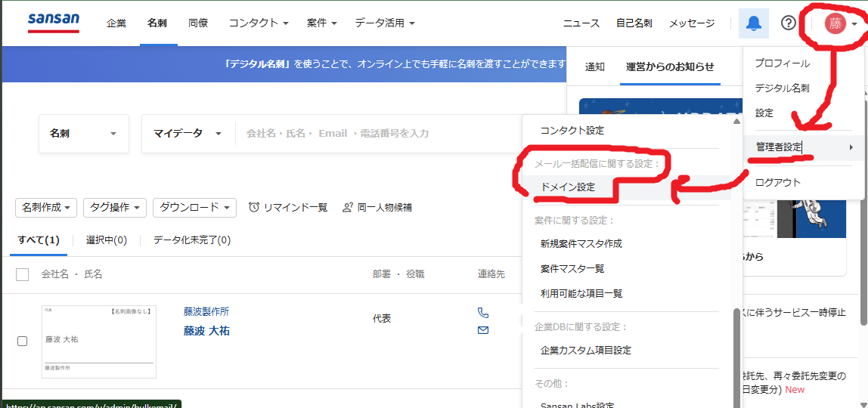Click the email envelope icon for 藤波 大祐

pyautogui.click(x=483, y=330)
